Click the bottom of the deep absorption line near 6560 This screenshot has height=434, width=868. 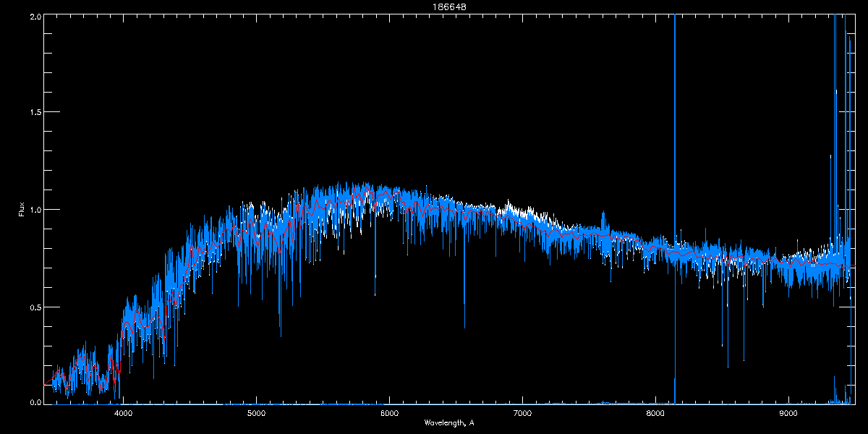[464, 327]
